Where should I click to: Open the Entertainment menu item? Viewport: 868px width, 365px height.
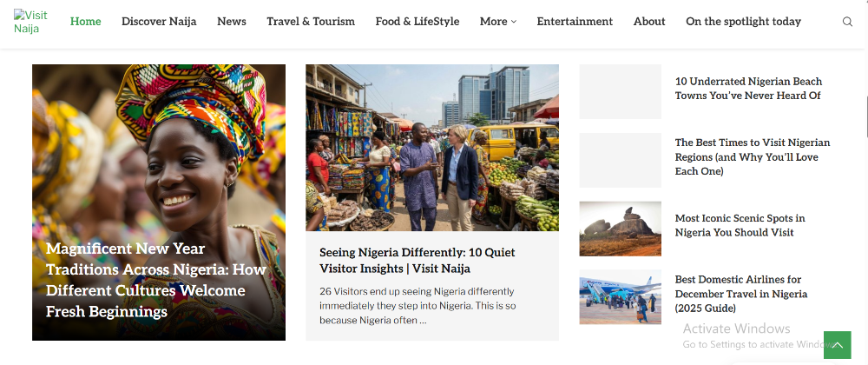click(575, 22)
